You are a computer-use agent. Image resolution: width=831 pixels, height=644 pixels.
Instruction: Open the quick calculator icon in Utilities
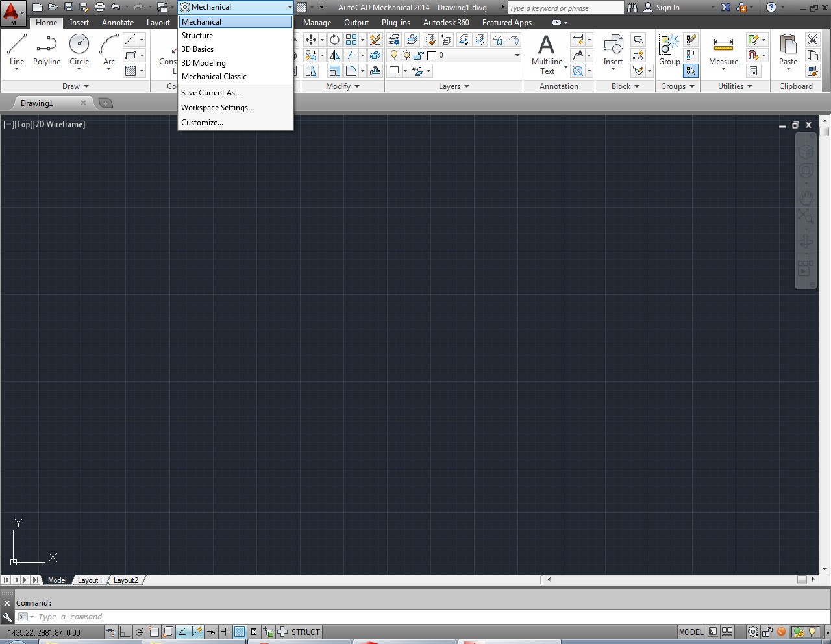753,71
